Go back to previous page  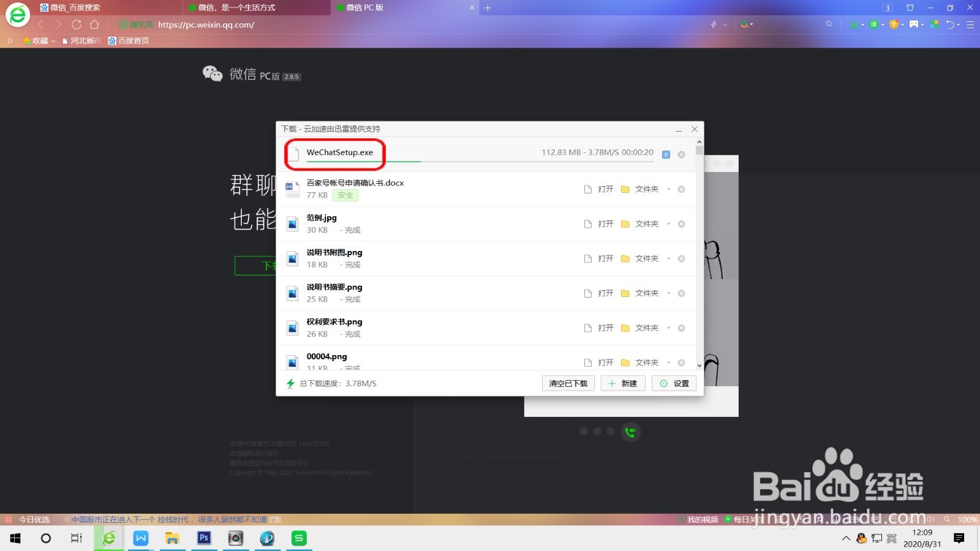pos(40,24)
